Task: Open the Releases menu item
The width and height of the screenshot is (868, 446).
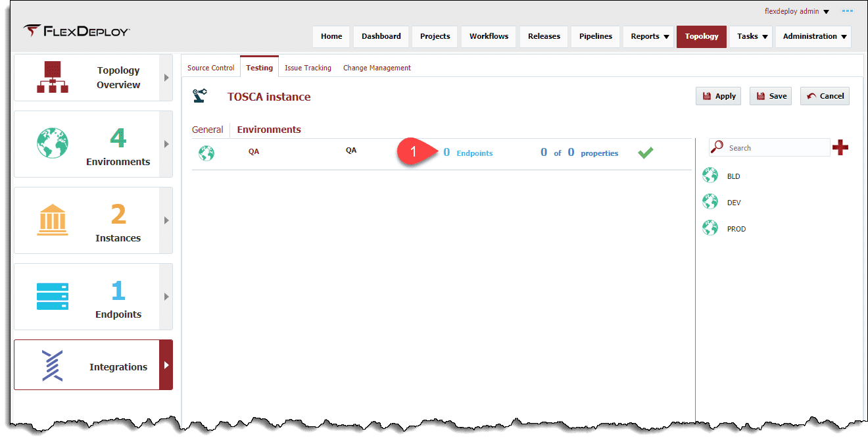Action: click(x=544, y=36)
